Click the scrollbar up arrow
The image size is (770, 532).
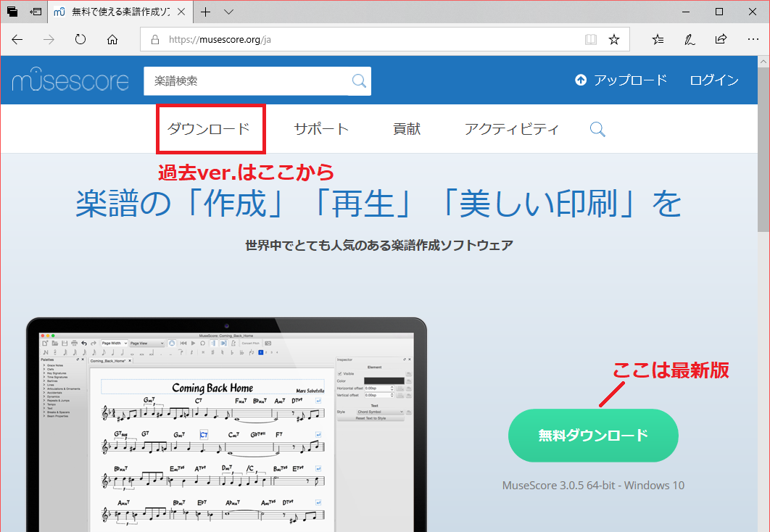coord(763,62)
